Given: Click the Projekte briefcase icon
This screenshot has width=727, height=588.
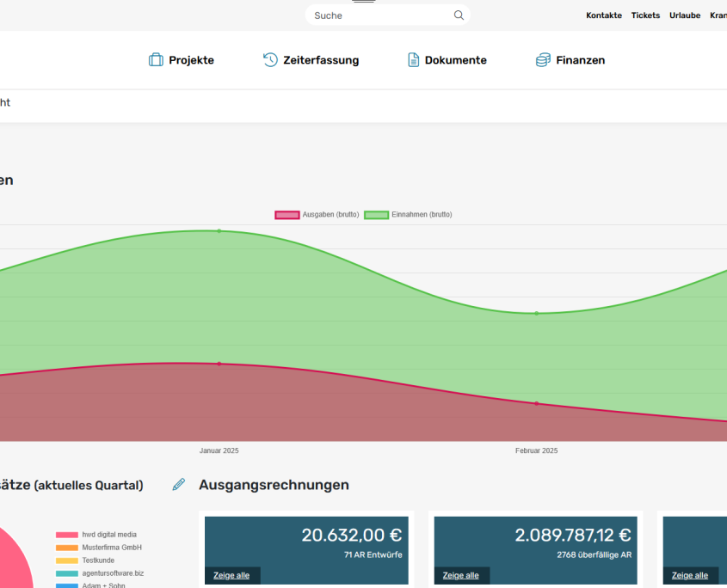Looking at the screenshot, I should tap(156, 60).
